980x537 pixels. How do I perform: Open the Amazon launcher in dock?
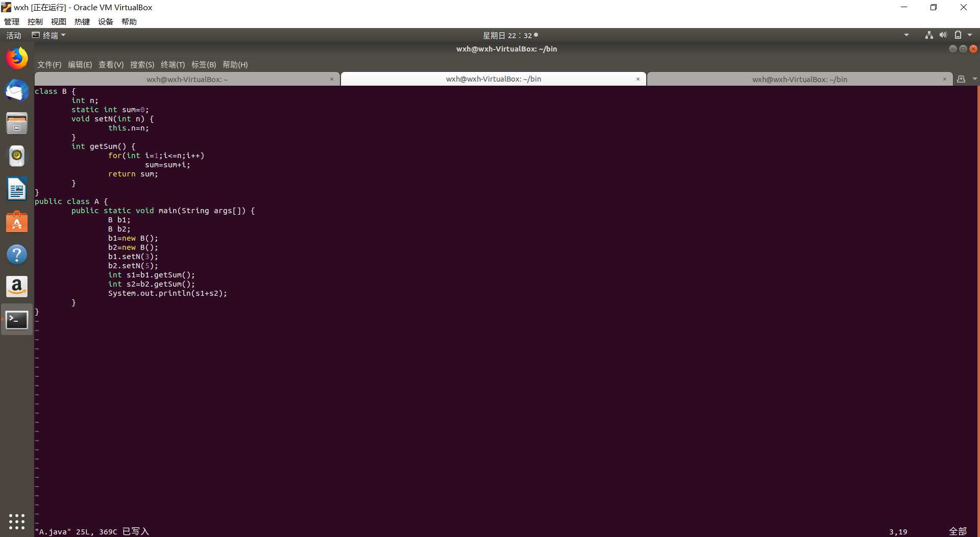(17, 287)
